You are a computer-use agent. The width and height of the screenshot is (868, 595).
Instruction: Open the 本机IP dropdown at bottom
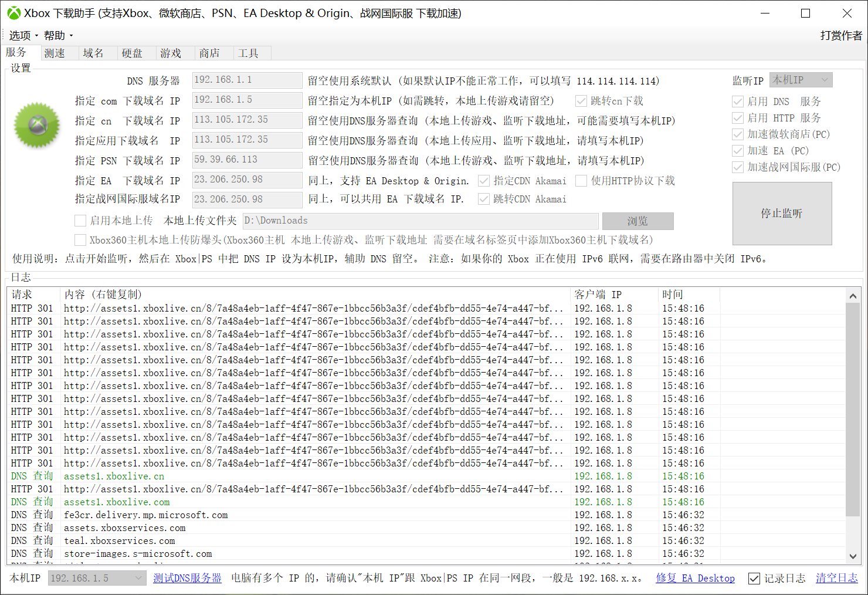(x=97, y=578)
